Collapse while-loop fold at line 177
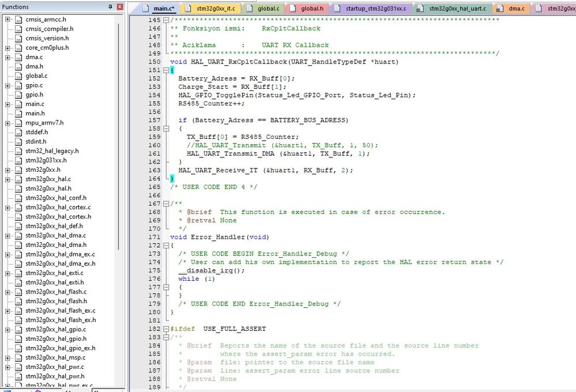The height and width of the screenshot is (392, 576). point(166,287)
